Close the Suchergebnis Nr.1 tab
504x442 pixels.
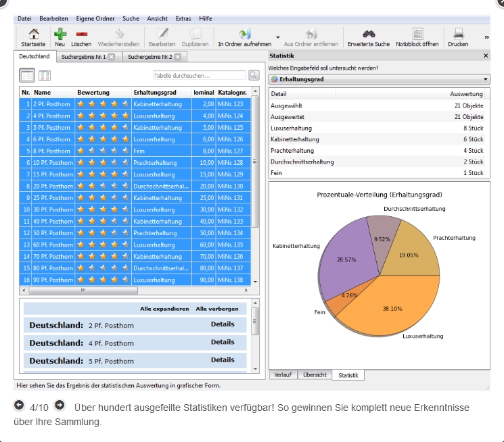[112, 57]
